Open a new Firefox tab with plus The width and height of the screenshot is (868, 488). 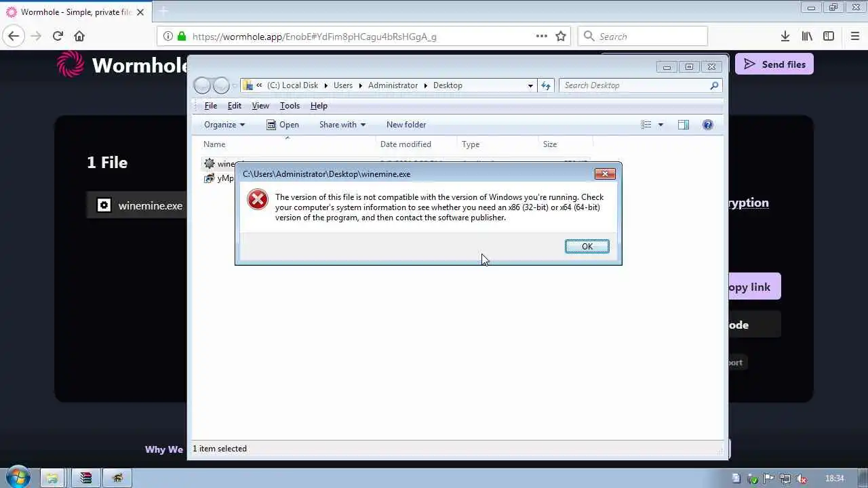click(x=163, y=11)
